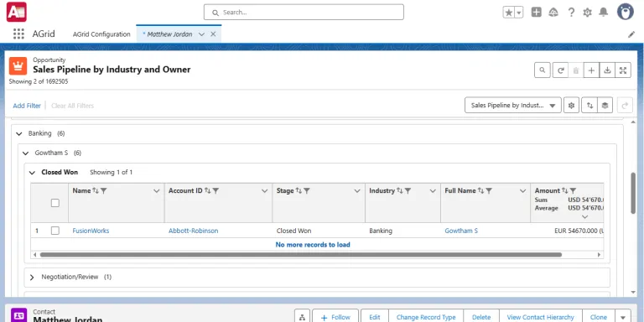
Task: Click the sort arrows icon beside view selector
Action: (x=589, y=105)
